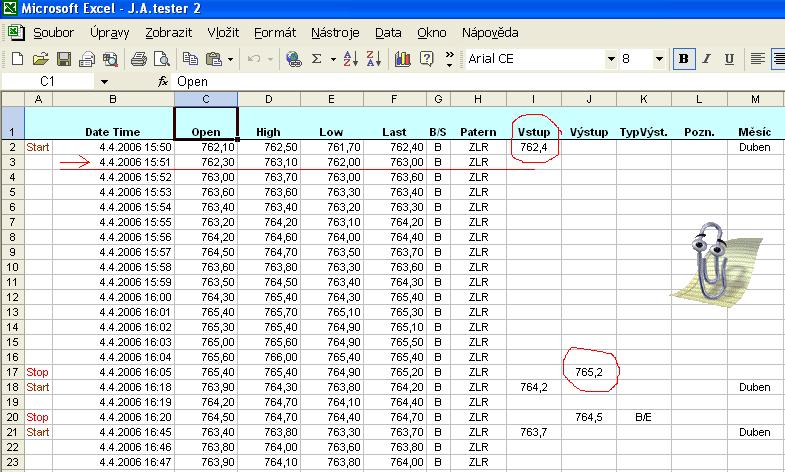785x472 pixels.
Task: Select column D header
Action: coord(268,98)
